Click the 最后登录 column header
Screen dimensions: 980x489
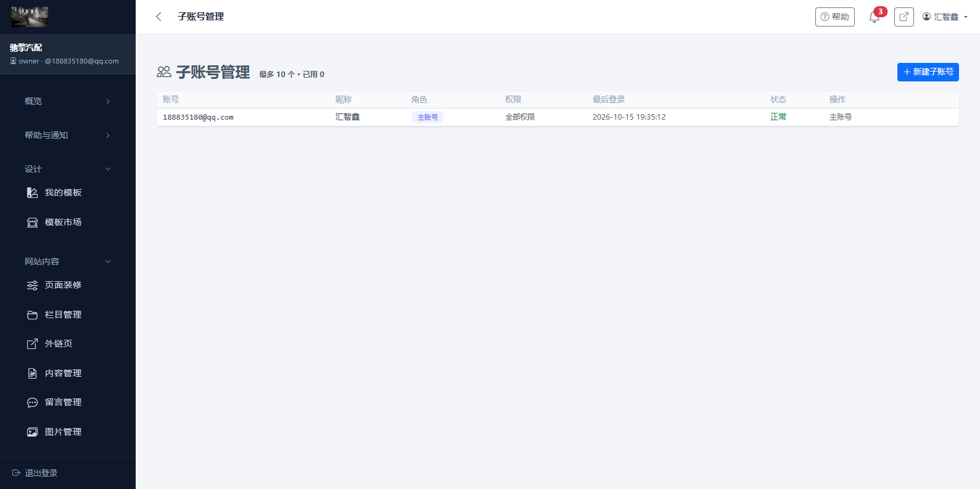click(x=609, y=99)
